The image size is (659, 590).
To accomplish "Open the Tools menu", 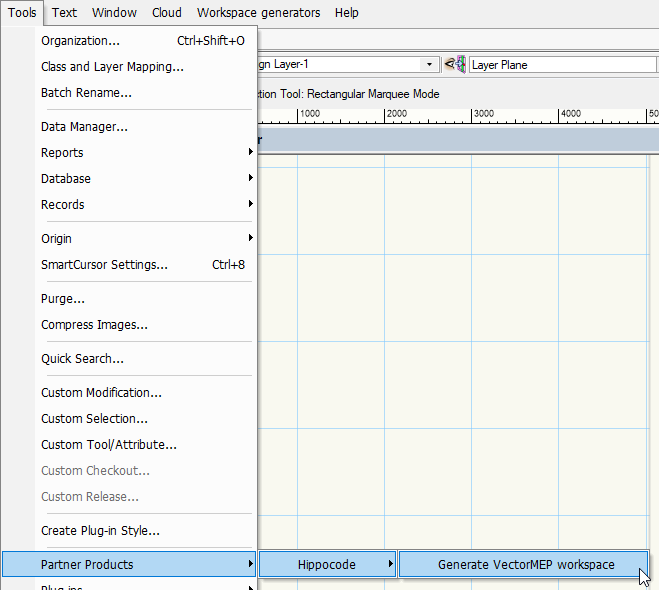I will click(22, 13).
